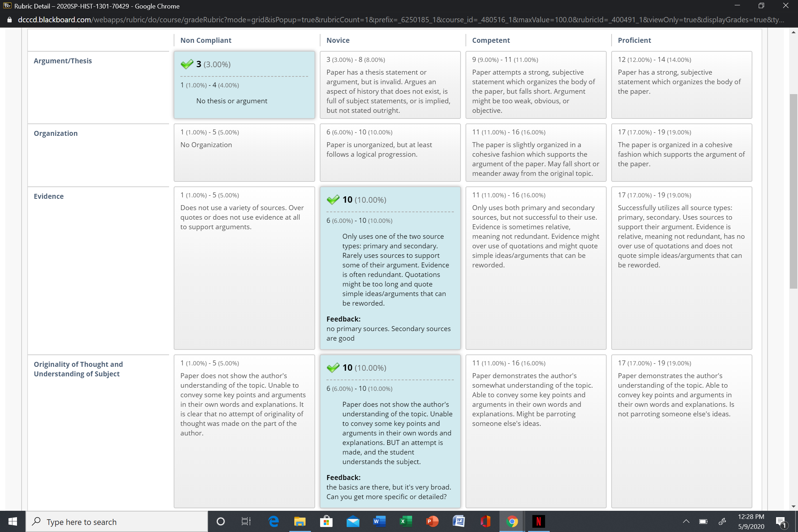Viewport: 798px width, 532px height.
Task: Click the green checkmark in Originality Novice cell
Action: (333, 368)
